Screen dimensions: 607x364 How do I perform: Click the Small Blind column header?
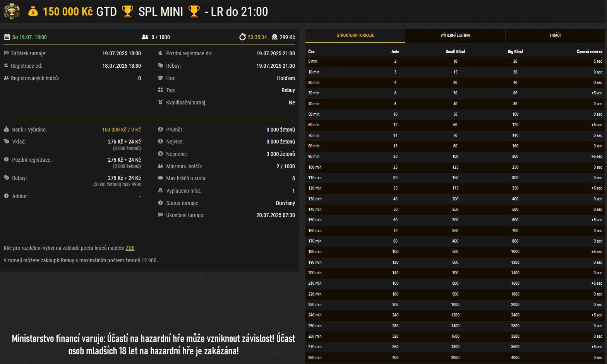455,51
